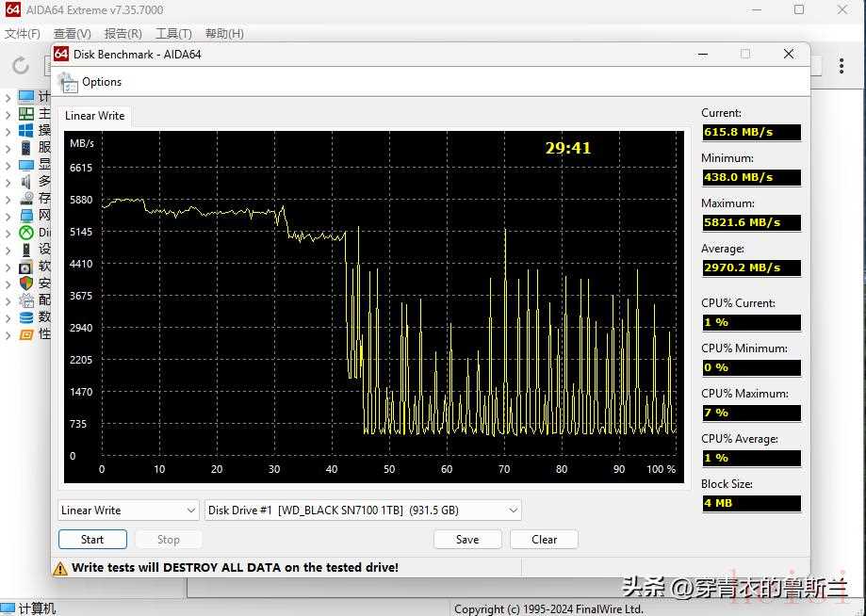Select the Security shield icon in tree
This screenshot has width=866, height=616.
point(26,283)
